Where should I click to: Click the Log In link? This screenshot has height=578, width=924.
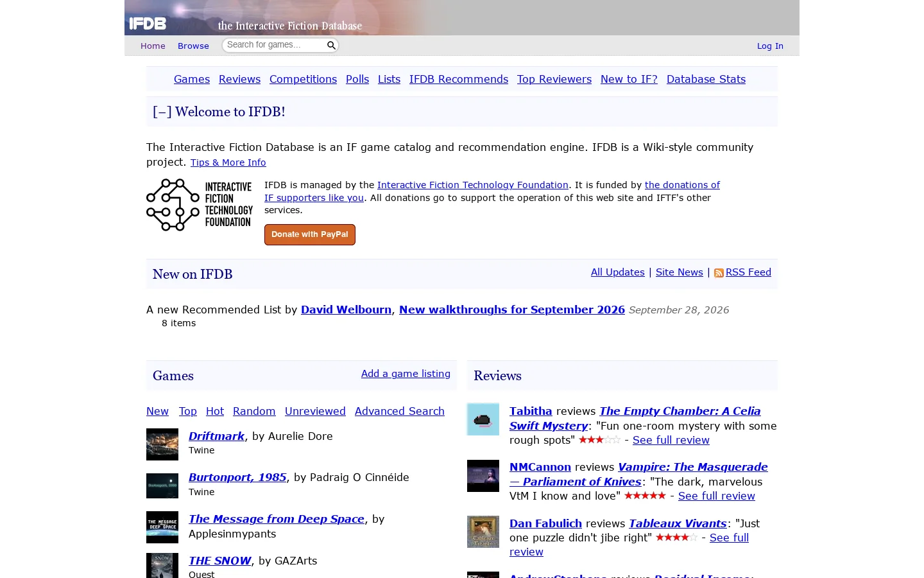(770, 46)
